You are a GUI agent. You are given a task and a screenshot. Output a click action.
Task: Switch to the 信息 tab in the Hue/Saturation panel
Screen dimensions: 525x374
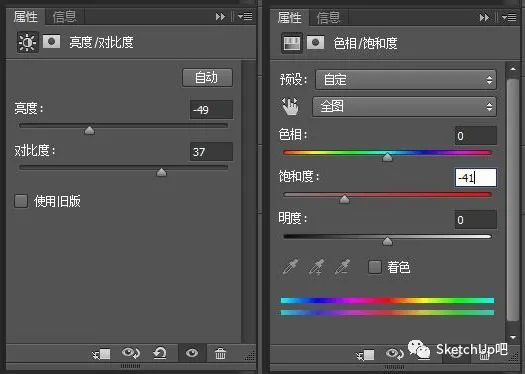coord(328,17)
